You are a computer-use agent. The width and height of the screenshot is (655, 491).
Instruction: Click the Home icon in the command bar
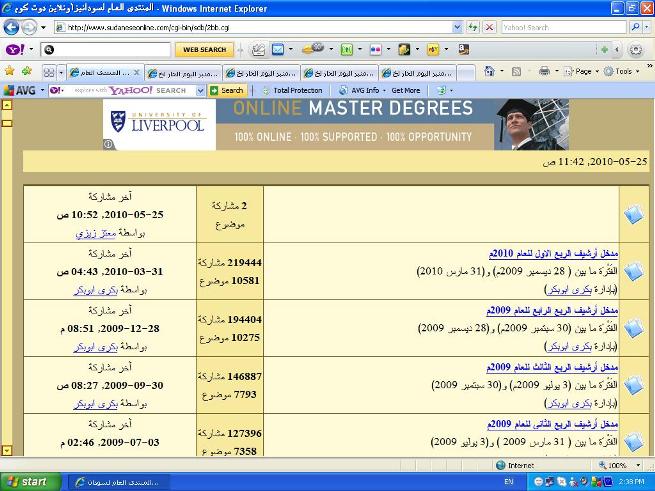point(490,71)
